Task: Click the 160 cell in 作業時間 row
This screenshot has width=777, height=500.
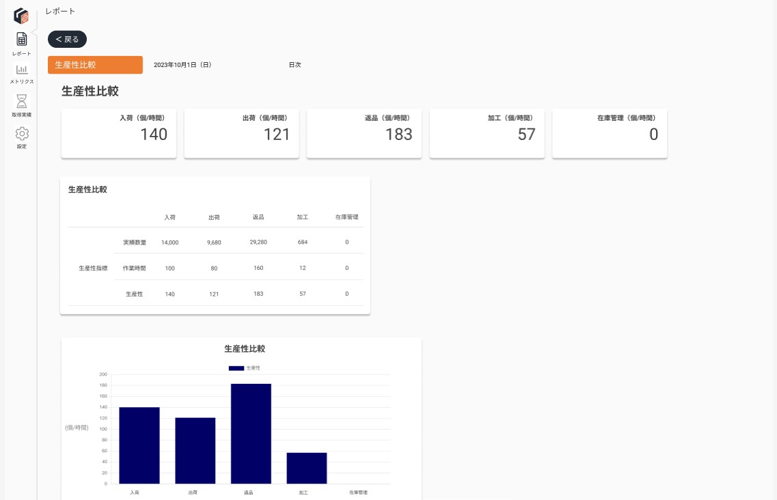Action: (x=258, y=268)
